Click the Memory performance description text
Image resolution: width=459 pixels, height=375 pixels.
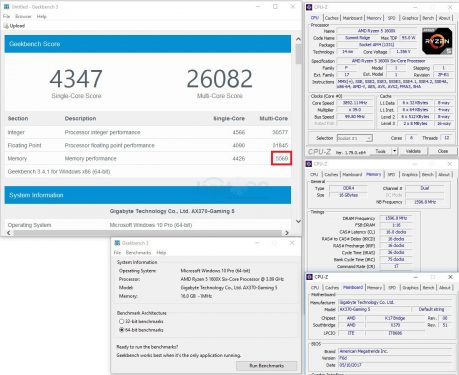tap(91, 158)
